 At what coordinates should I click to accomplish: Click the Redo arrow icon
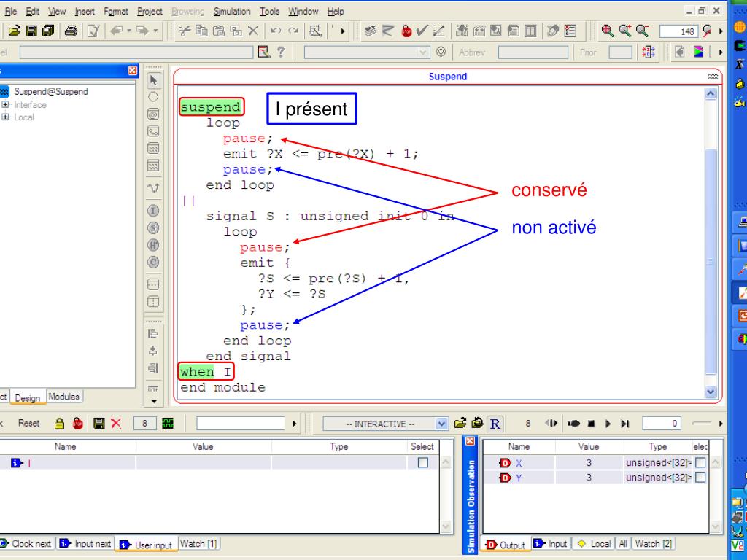[x=293, y=31]
